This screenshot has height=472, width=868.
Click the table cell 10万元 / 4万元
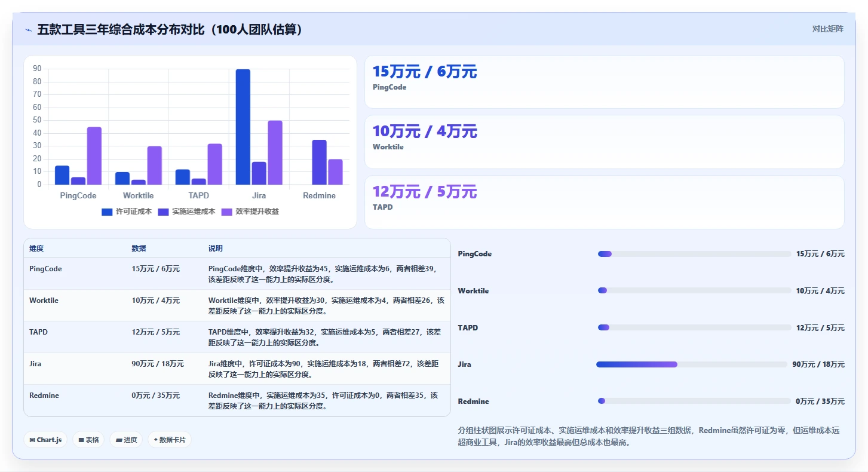click(x=156, y=301)
